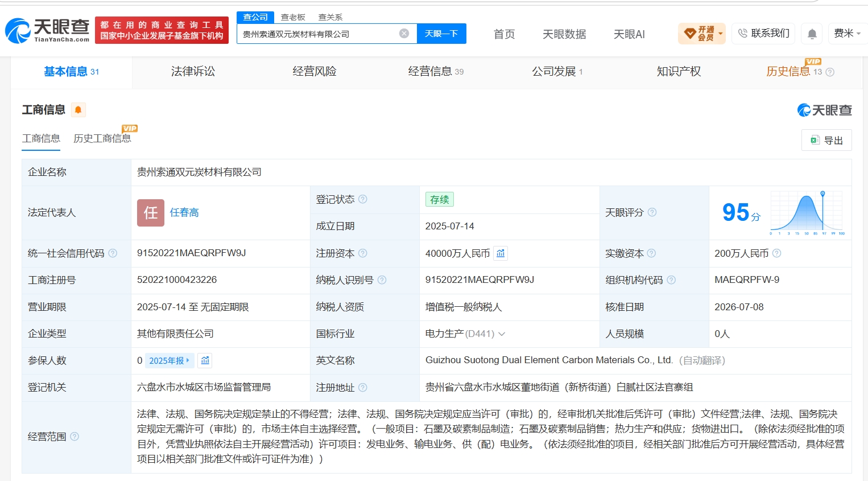
Task: Open the 法律诉讼 tab
Action: [193, 72]
